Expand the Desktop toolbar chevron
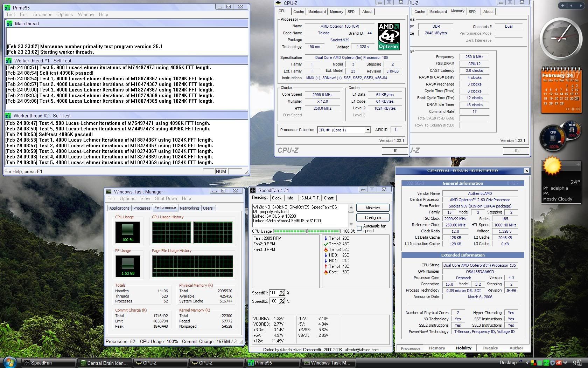588x368 pixels. pyautogui.click(x=520, y=361)
